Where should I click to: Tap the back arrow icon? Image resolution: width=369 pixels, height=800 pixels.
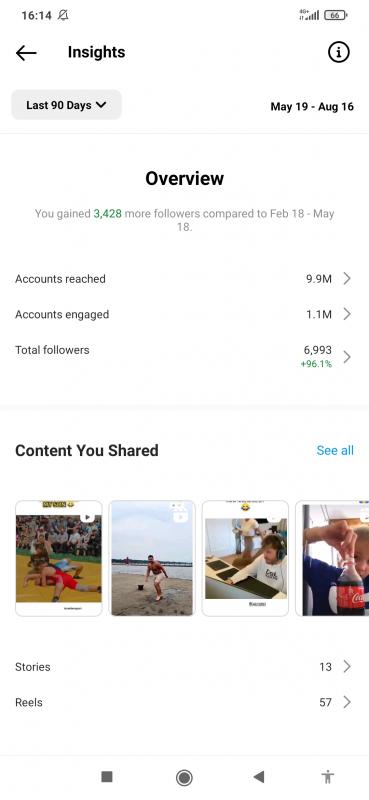(x=26, y=53)
